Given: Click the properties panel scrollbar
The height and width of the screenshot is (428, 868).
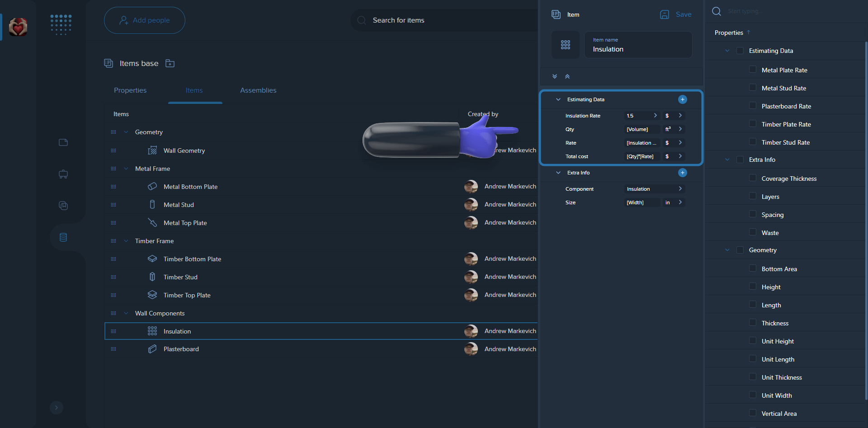Looking at the screenshot, I should [866, 221].
